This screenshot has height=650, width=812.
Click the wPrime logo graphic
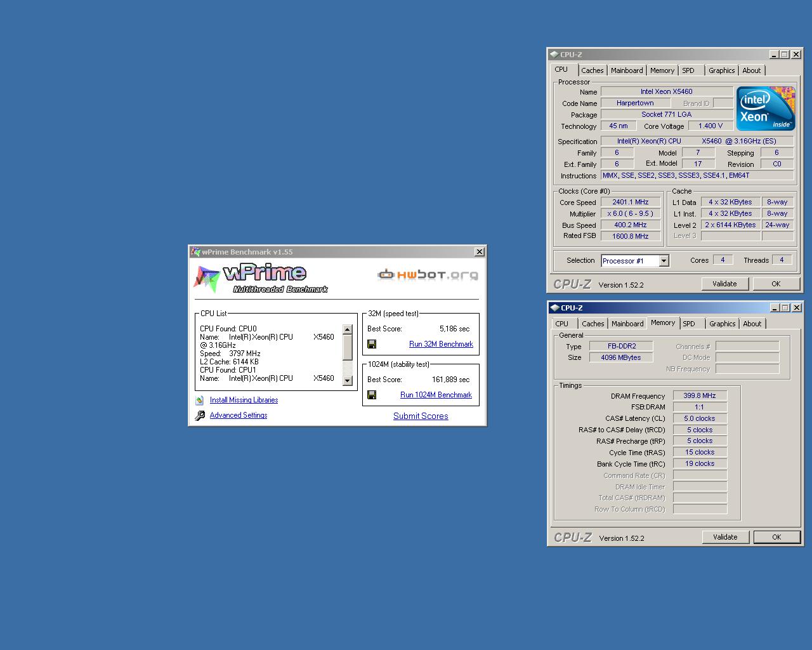pyautogui.click(x=261, y=278)
